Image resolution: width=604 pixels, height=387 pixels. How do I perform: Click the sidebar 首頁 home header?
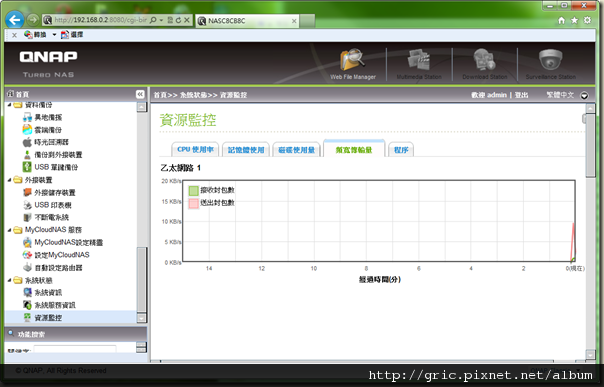pyautogui.click(x=18, y=94)
